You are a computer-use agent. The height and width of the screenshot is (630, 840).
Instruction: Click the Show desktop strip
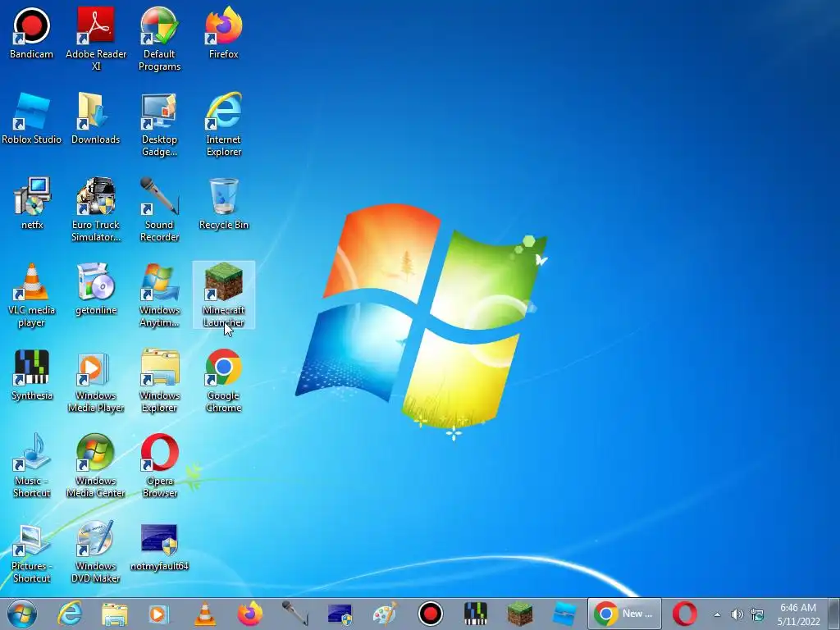pyautogui.click(x=834, y=614)
